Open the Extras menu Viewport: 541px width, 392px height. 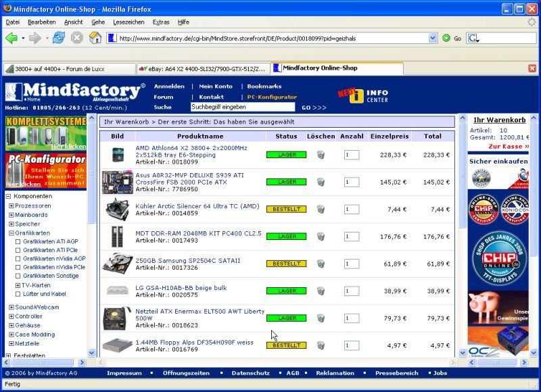pyautogui.click(x=161, y=22)
